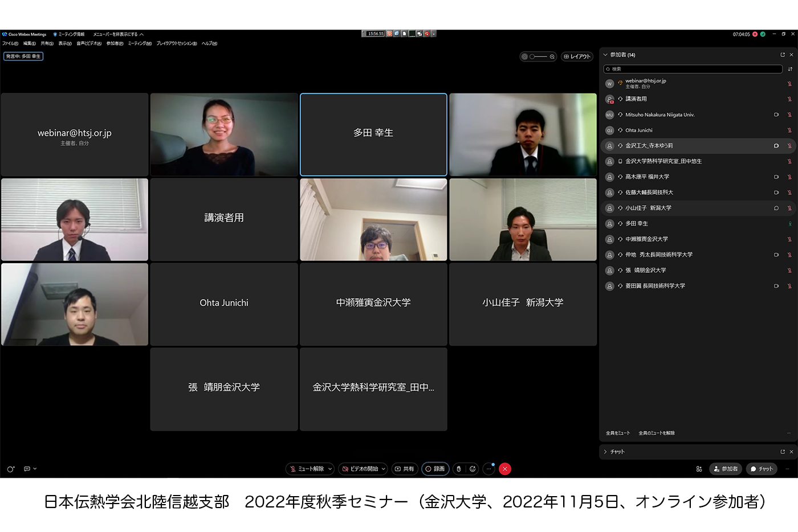
Task: Click 全員をミュート mute all link
Action: pos(618,433)
